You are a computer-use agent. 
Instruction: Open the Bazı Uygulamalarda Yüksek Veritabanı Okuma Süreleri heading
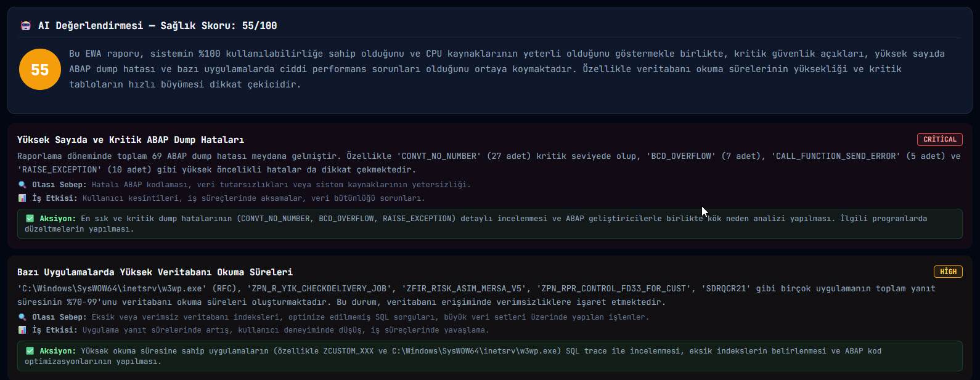click(x=155, y=272)
